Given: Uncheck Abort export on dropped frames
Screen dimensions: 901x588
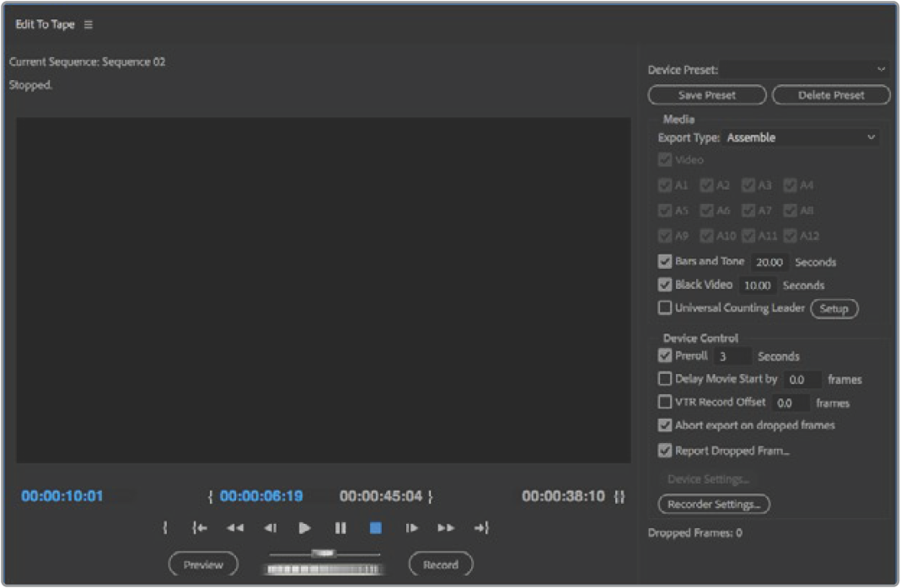Looking at the screenshot, I should pyautogui.click(x=665, y=425).
